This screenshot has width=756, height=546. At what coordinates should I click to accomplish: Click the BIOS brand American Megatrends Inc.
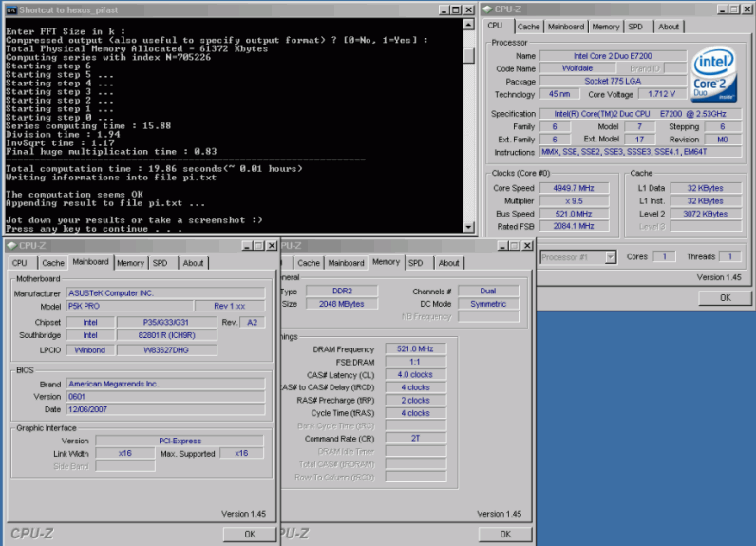[x=165, y=384]
